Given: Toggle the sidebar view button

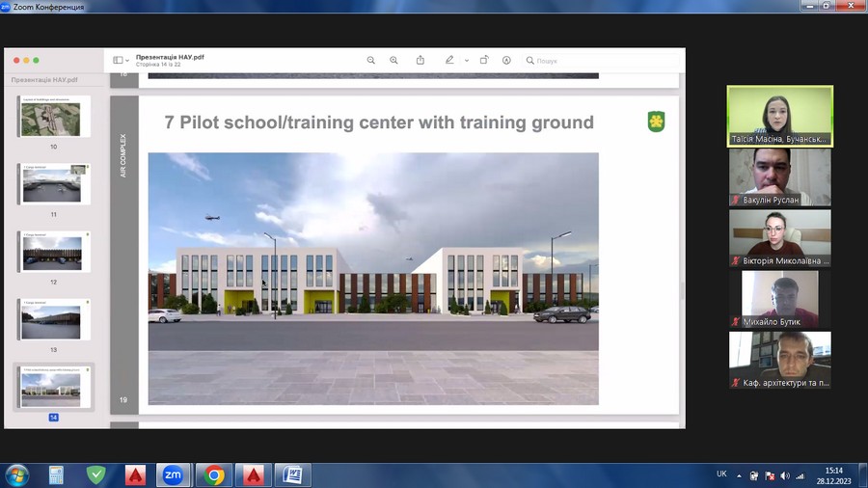Looking at the screenshot, I should click(x=118, y=60).
